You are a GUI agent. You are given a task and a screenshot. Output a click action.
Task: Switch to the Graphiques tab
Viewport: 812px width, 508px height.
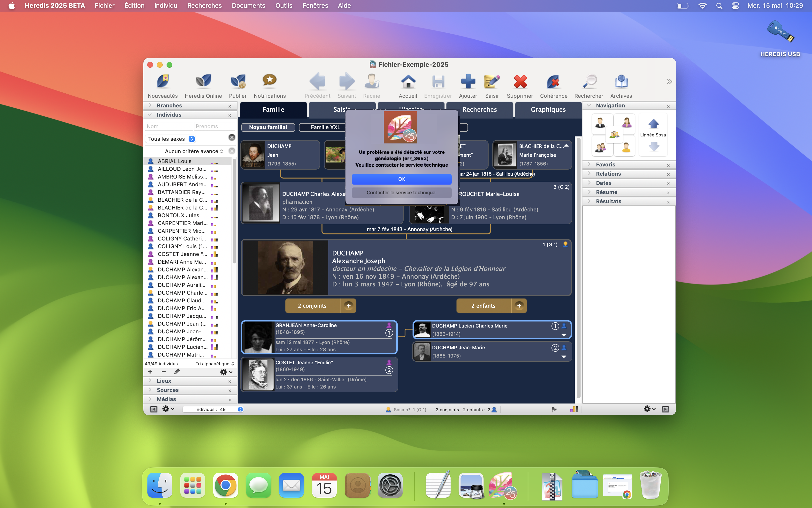(x=548, y=110)
